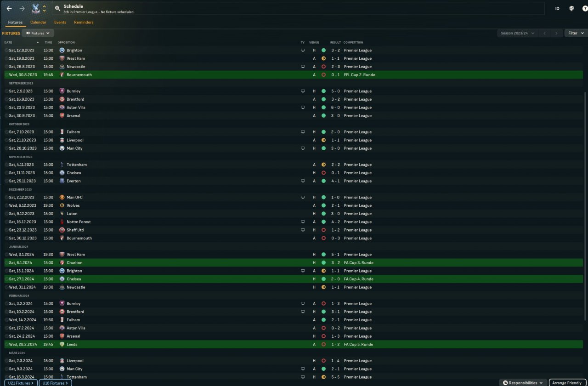Viewport: 588px width, 386px height.
Task: Switch to the Reminders tab
Action: (84, 23)
